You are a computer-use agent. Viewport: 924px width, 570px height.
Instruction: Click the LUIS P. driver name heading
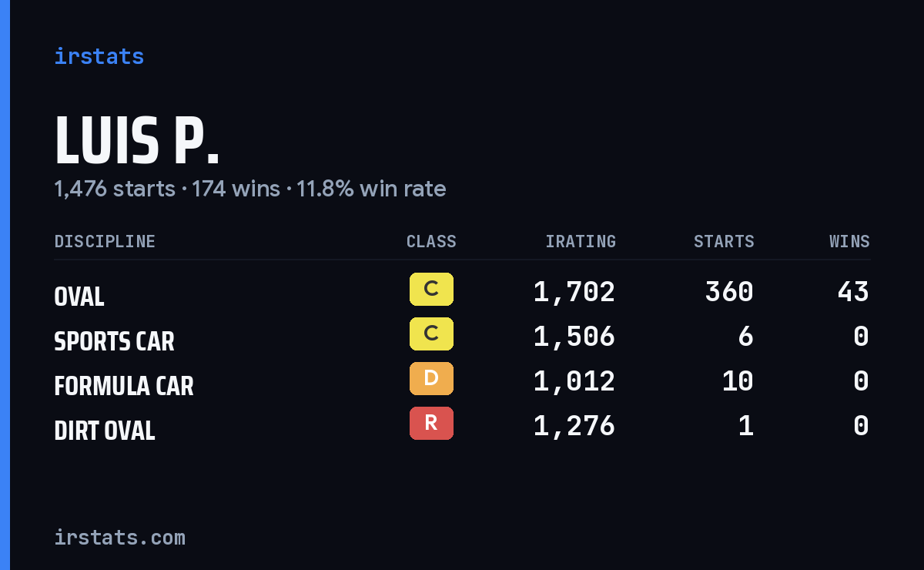[x=137, y=141]
